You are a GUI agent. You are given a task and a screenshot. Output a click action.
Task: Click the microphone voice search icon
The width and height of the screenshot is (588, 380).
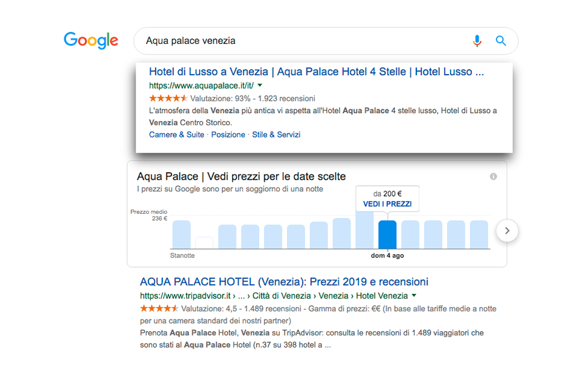(477, 40)
